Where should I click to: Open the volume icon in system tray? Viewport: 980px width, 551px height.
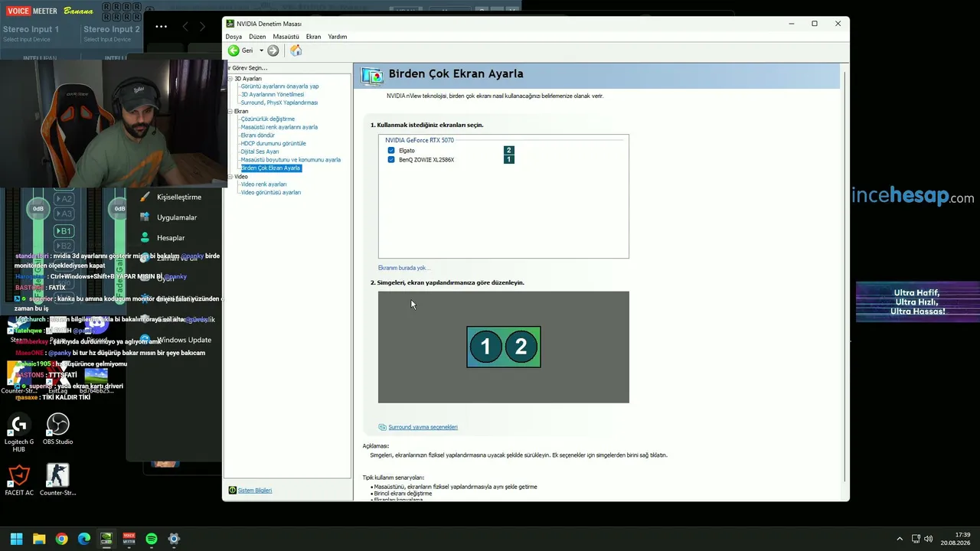point(929,539)
